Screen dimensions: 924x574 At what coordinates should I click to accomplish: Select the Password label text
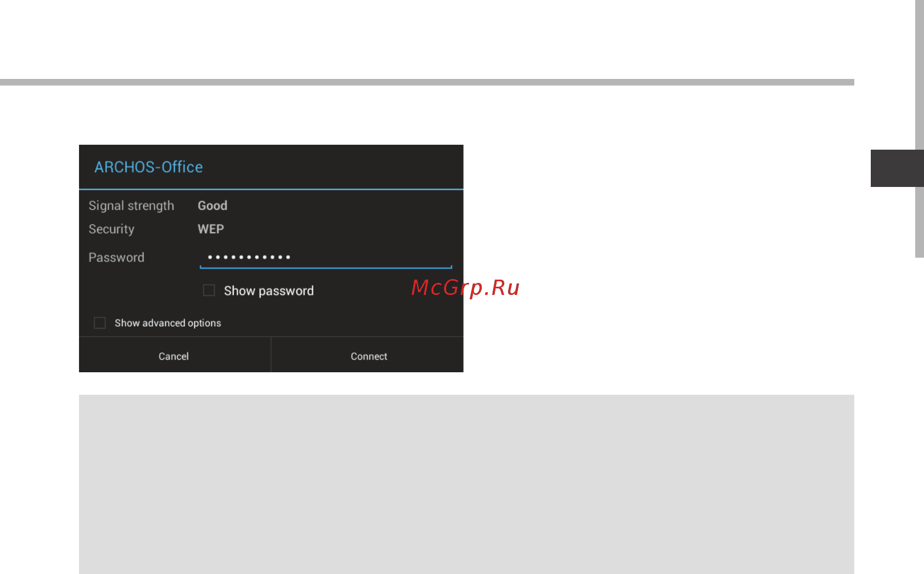click(x=116, y=258)
